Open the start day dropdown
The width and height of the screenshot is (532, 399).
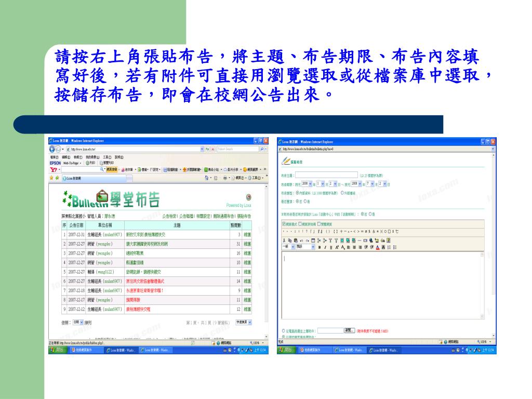point(333,184)
